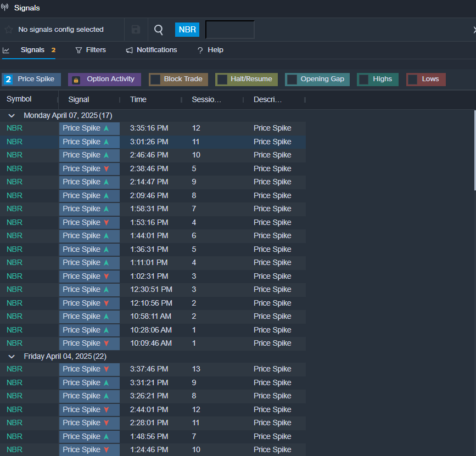The image size is (476, 456).
Task: Click the save config disk icon
Action: [136, 30]
